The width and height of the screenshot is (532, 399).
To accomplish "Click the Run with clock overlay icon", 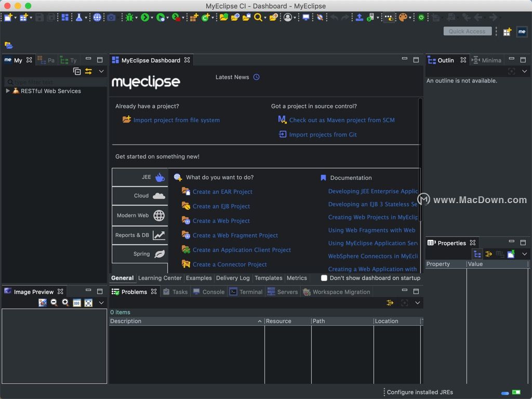I will click(x=161, y=17).
